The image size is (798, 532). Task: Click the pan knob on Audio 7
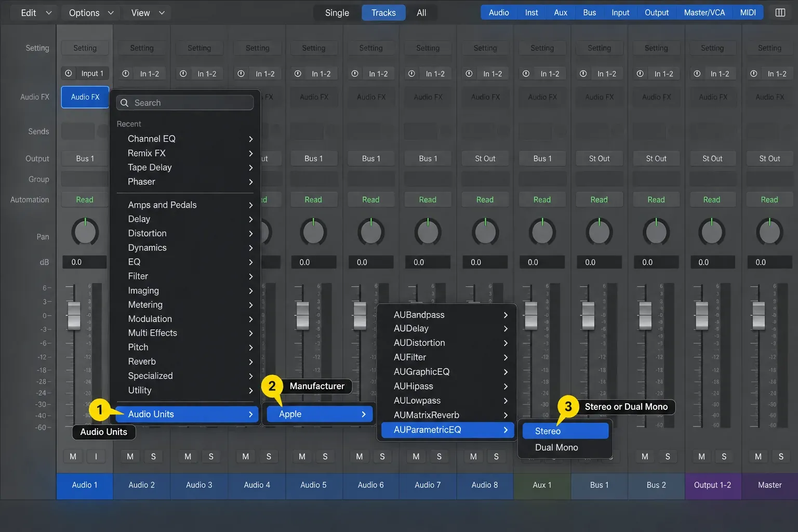click(x=428, y=232)
